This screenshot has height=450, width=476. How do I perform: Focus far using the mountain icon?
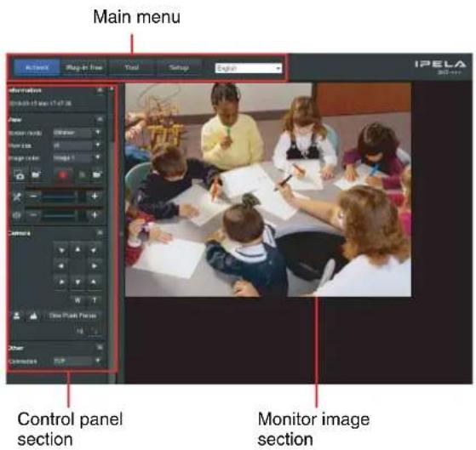pos(33,316)
